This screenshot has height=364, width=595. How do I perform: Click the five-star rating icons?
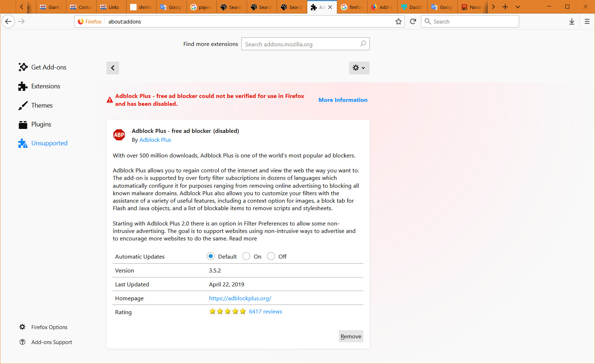tap(227, 312)
